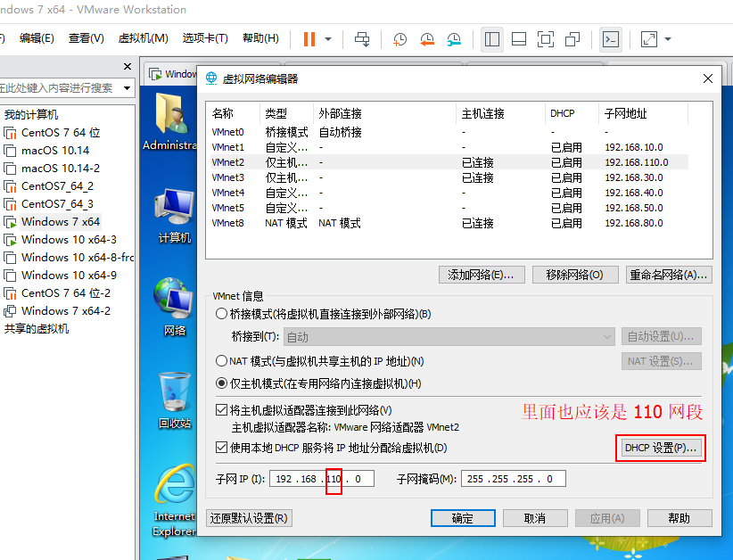This screenshot has height=560, width=733.
Task: Confirm with the 确定 button
Action: [463, 518]
